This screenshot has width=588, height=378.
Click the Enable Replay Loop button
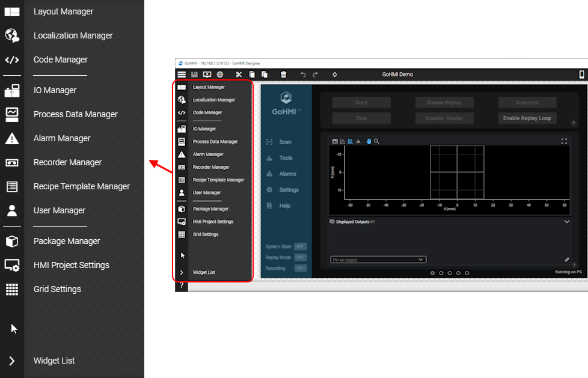click(527, 118)
